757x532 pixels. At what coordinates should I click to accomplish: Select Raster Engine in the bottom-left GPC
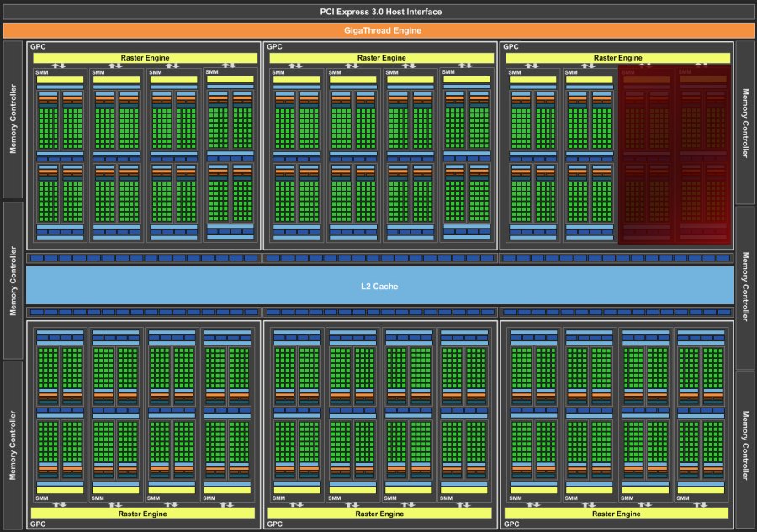coord(144,512)
